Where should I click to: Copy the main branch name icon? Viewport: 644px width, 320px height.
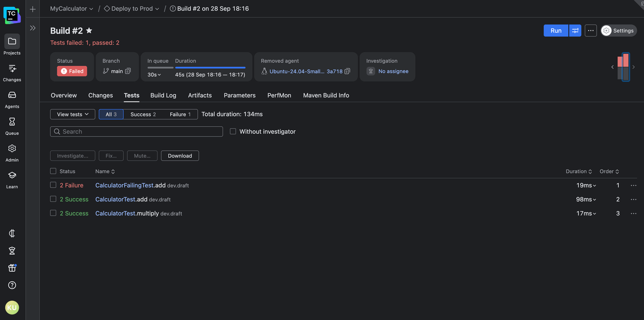click(x=128, y=71)
